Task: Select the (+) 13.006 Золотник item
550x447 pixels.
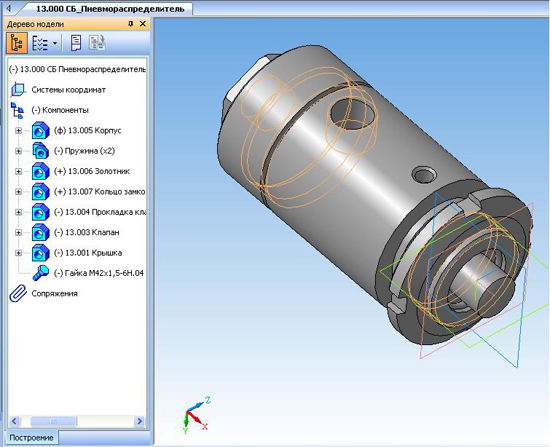Action: [92, 171]
